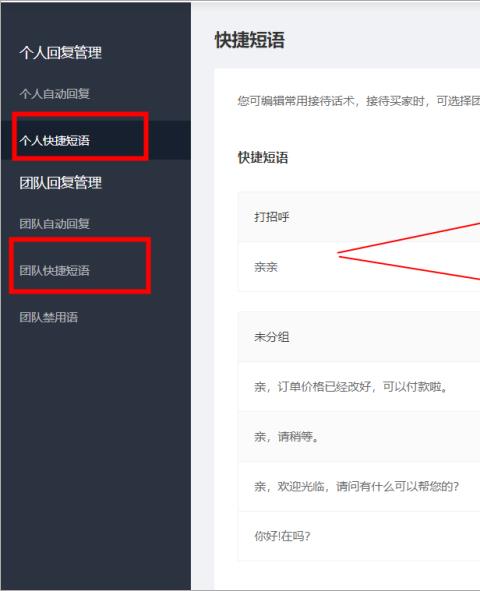Click the red arrow annotation tip near 亲亲
Screen dimensions: 480x591
[x=339, y=254]
